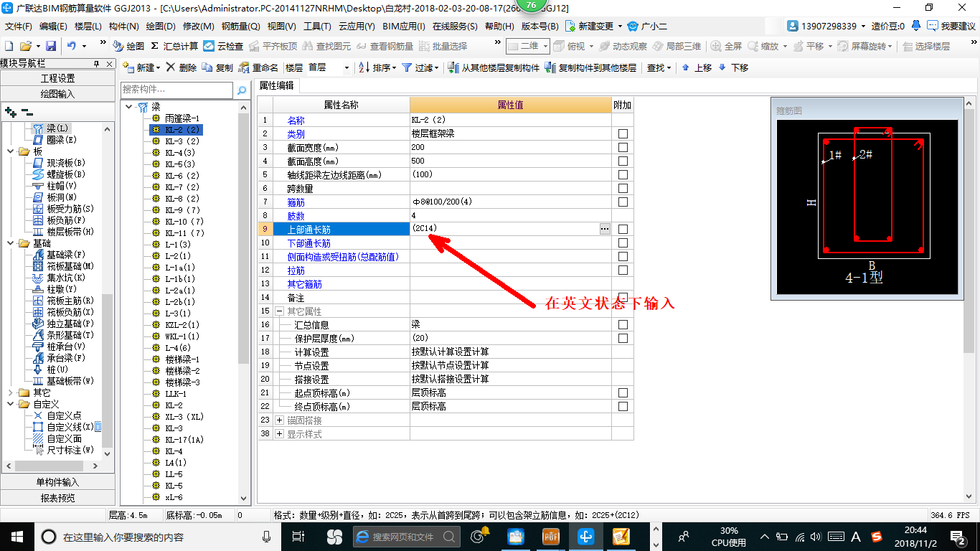The width and height of the screenshot is (980, 551).
Task: Open the 排序 sort options
Action: click(377, 67)
